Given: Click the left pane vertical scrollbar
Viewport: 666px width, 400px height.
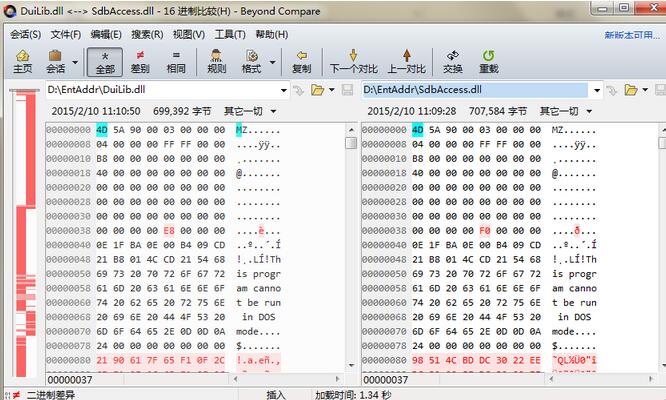Looking at the screenshot, I should (351, 250).
